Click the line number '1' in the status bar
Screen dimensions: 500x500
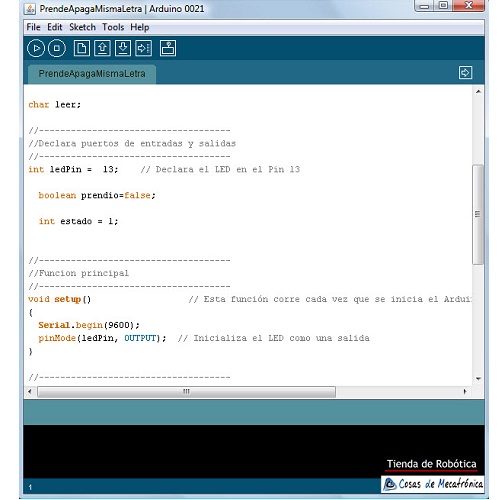30,488
